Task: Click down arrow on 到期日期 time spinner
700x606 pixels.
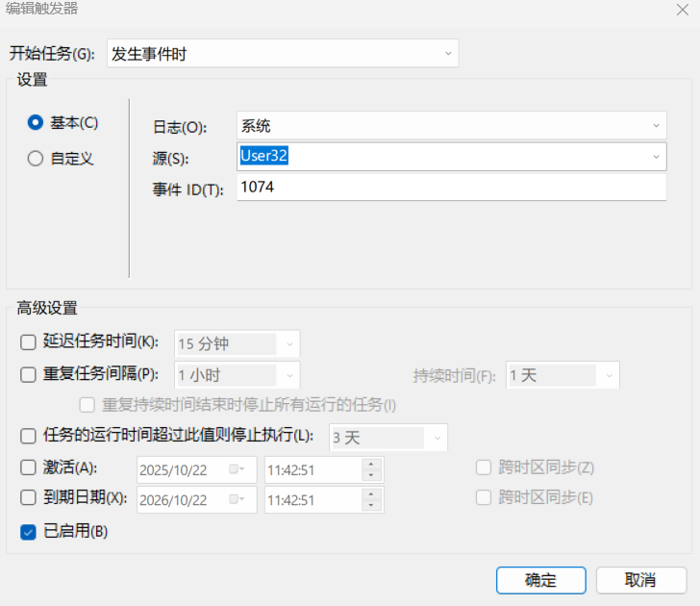Action: pyautogui.click(x=372, y=504)
